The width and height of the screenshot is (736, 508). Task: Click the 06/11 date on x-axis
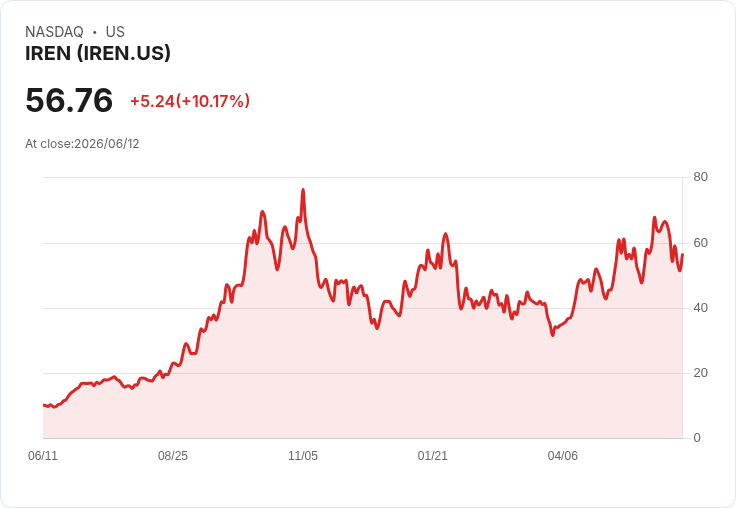click(43, 456)
